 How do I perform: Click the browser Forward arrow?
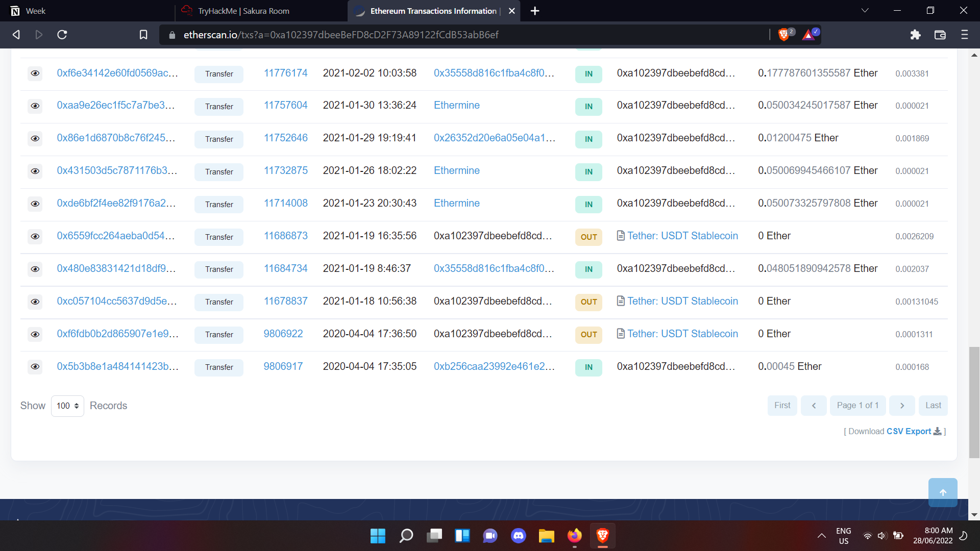click(x=39, y=35)
